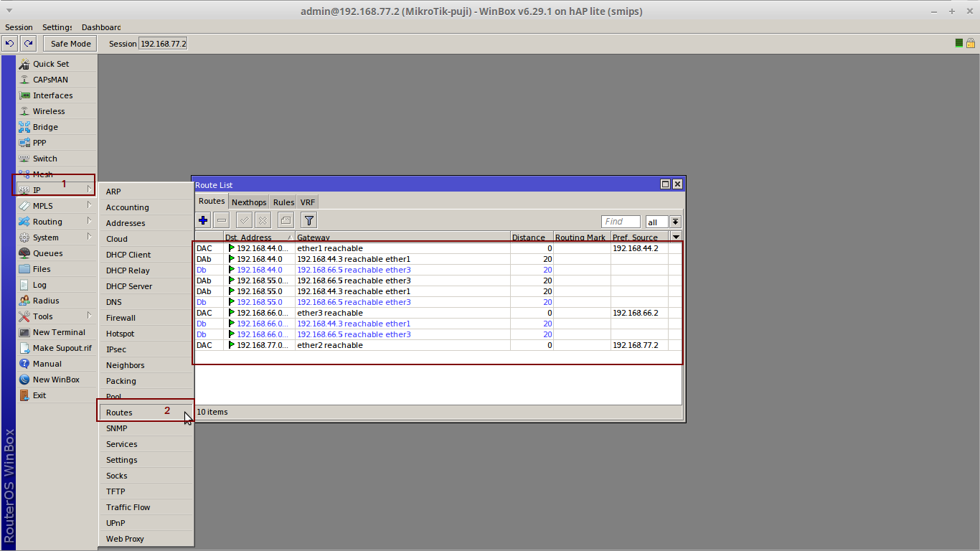Click the remove route minus icon
980x551 pixels.
tap(222, 220)
